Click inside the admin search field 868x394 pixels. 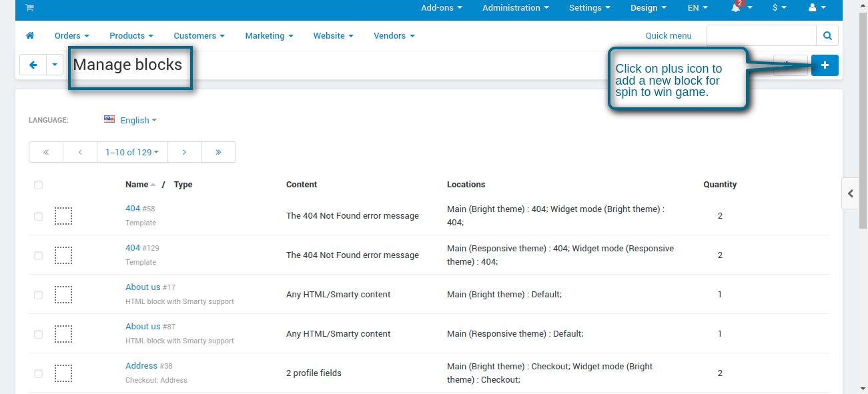click(x=761, y=35)
